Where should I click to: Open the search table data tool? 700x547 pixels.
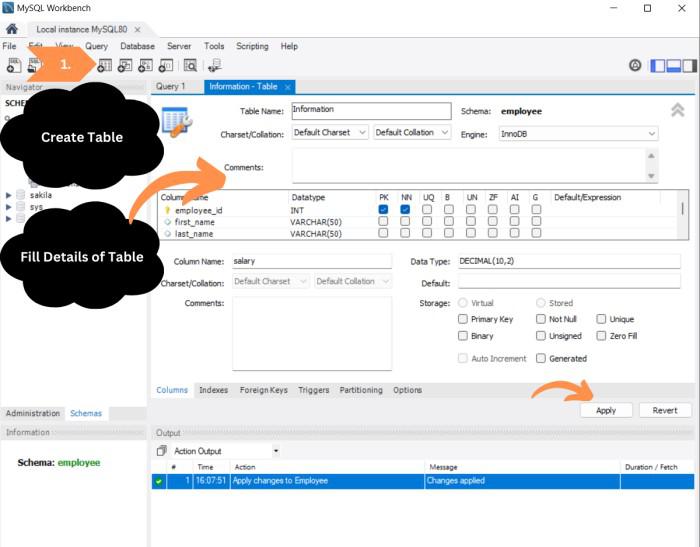(190, 65)
